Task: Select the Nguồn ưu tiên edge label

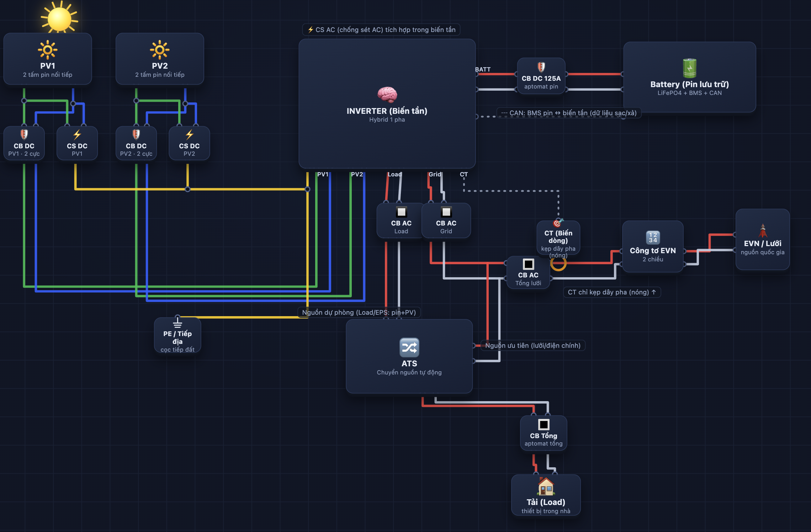Action: [x=533, y=345]
